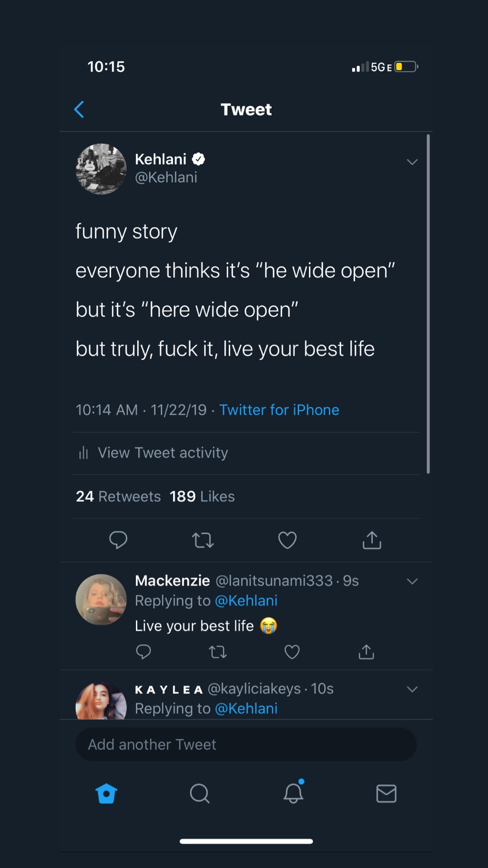This screenshot has height=868, width=488.
Task: Retweet Mackenzie's reply
Action: point(218,651)
